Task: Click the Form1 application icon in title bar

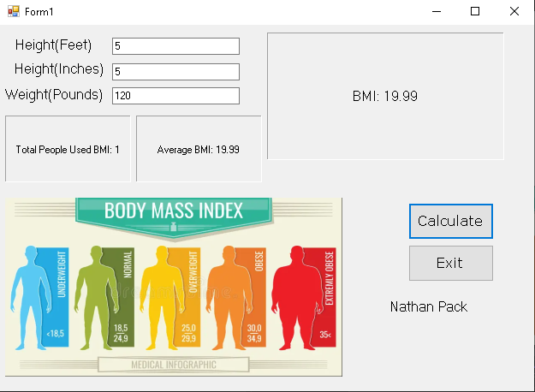Action: (x=13, y=11)
